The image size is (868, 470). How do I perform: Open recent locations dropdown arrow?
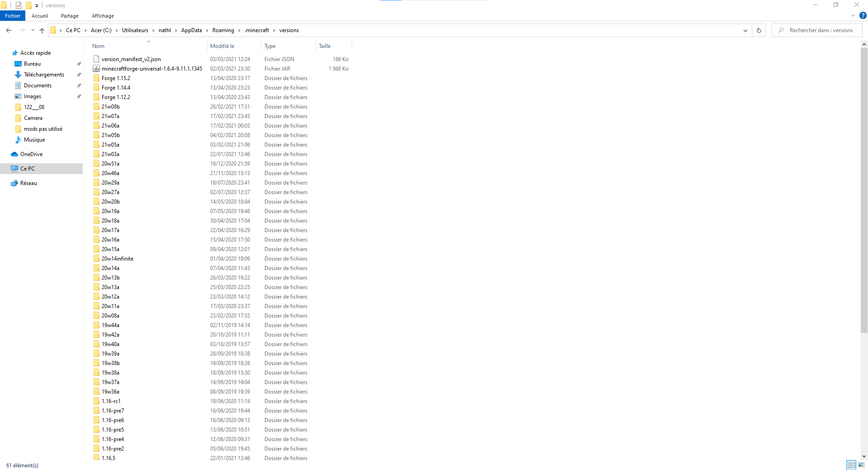pos(33,30)
